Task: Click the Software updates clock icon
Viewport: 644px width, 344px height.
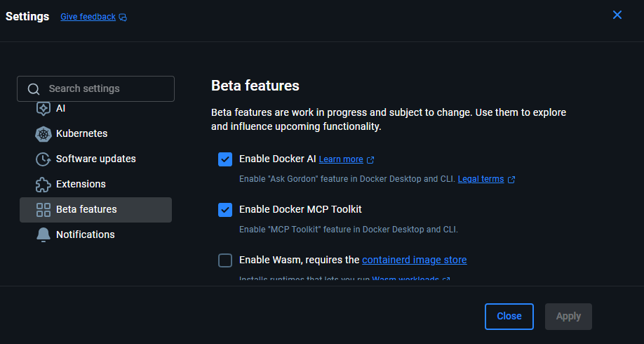Action: 43,159
